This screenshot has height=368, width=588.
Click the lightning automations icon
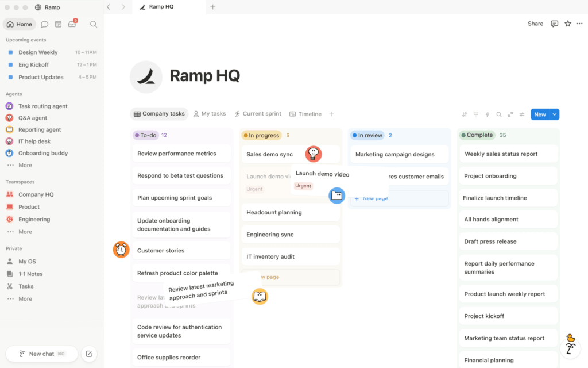[x=487, y=114]
